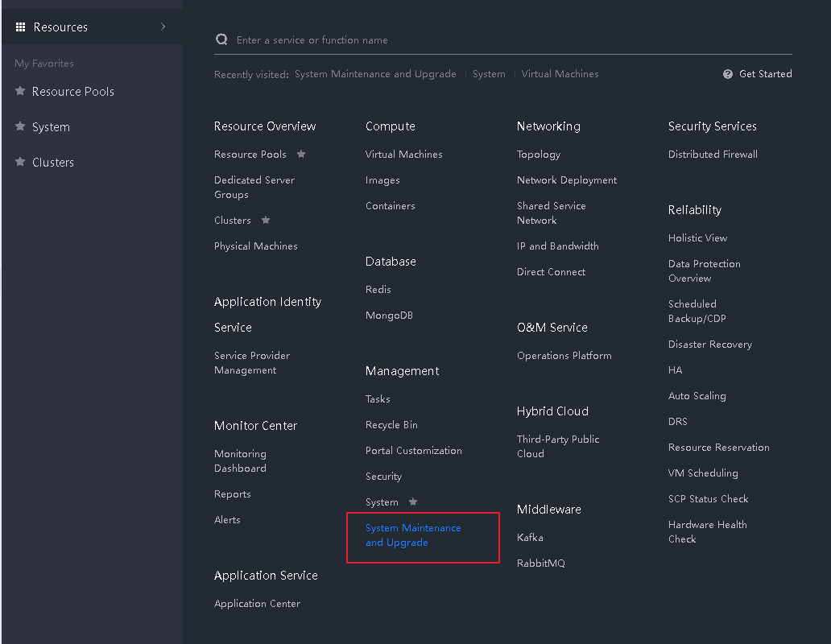
Task: Open Virtual Machines under Compute
Action: click(403, 155)
